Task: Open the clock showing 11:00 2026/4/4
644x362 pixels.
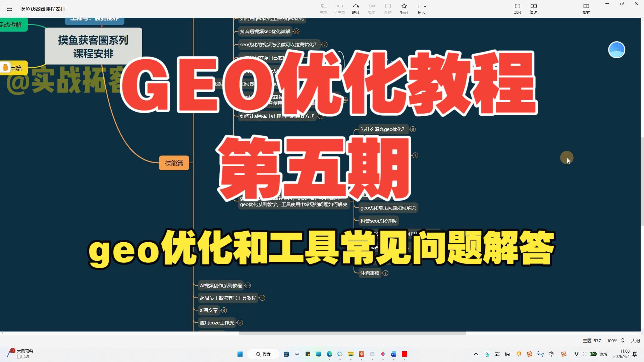Action: click(622, 354)
